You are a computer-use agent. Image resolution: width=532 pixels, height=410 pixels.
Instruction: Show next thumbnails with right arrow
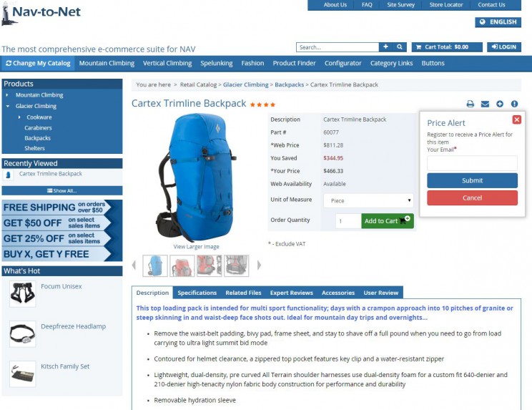click(260, 265)
